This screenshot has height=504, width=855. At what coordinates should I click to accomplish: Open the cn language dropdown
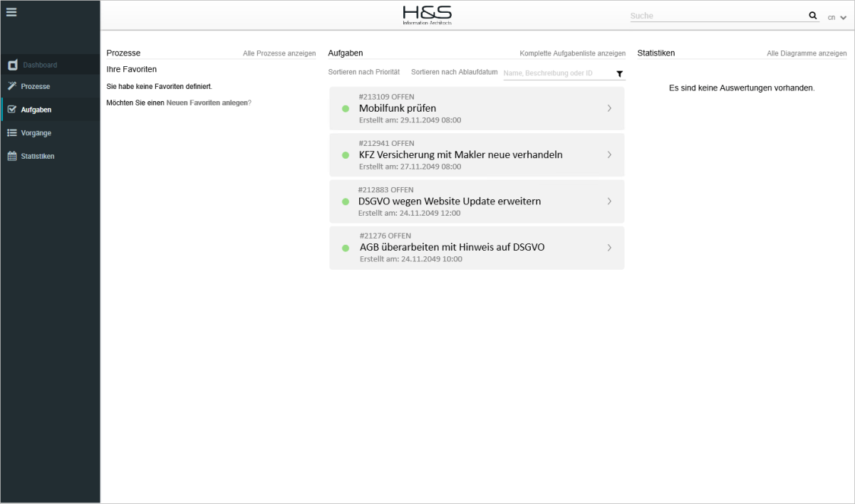pos(837,17)
